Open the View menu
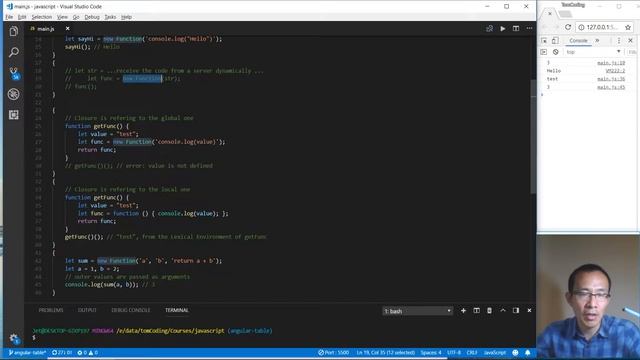This screenshot has width=640, height=360. click(62, 17)
